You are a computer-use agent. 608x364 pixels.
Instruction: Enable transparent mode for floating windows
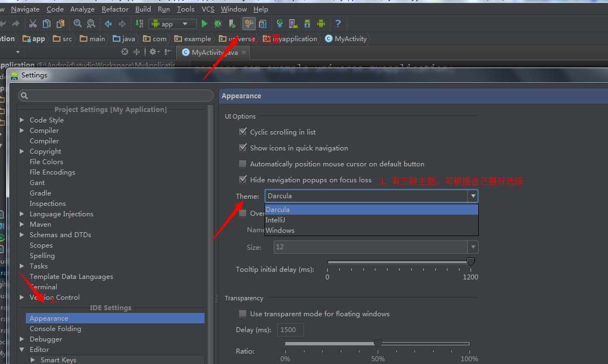click(x=243, y=313)
